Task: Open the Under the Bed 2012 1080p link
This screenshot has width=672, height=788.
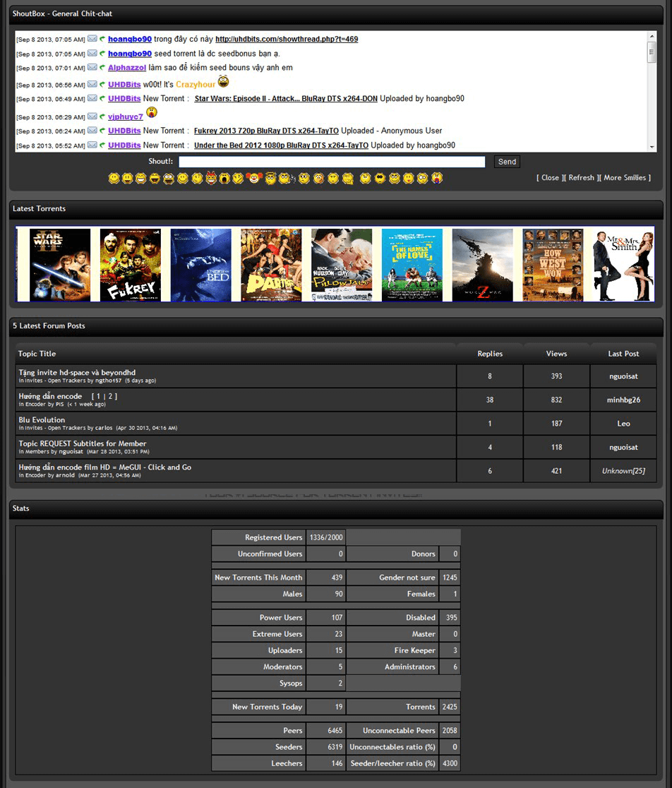Action: pos(281,145)
